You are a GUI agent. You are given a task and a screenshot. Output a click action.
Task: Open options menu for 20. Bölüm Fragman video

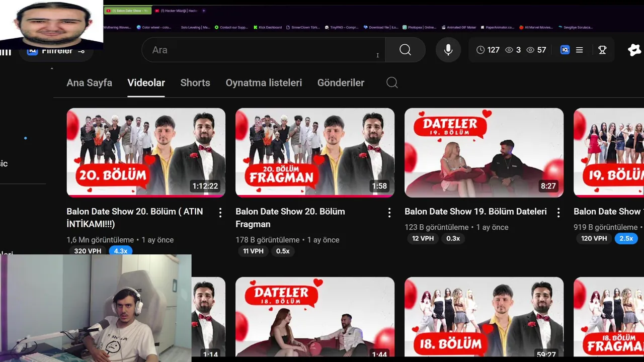click(389, 213)
